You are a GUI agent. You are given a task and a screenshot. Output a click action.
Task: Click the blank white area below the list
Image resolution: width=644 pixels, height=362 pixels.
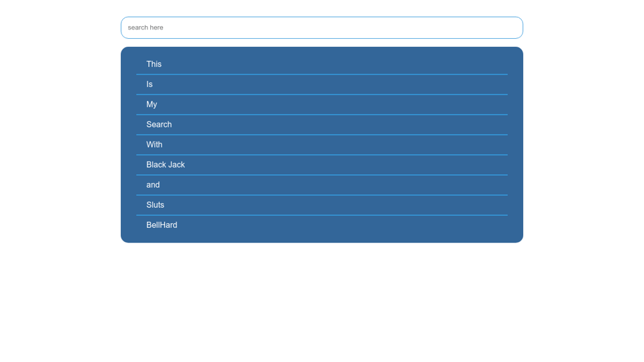(x=321, y=302)
